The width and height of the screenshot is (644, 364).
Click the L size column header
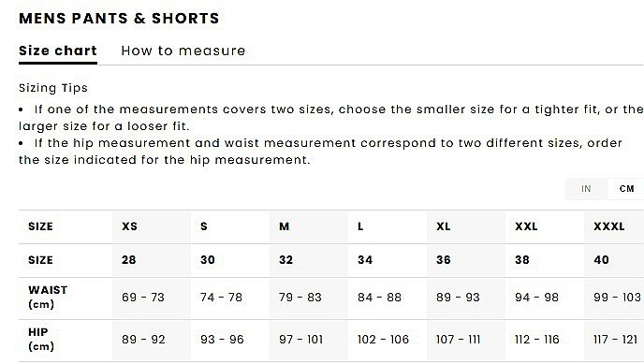pos(360,226)
